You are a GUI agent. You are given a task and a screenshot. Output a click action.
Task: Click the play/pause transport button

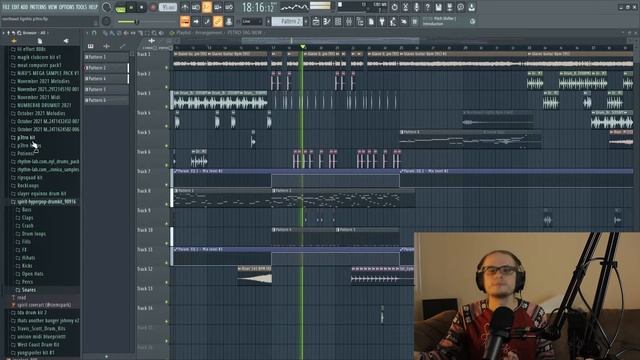click(131, 7)
